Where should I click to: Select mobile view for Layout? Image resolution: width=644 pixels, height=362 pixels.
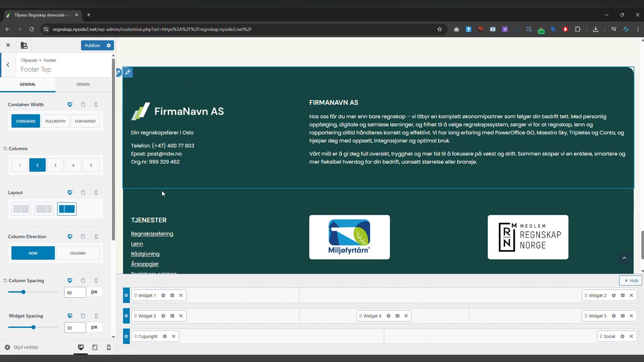coord(96,193)
